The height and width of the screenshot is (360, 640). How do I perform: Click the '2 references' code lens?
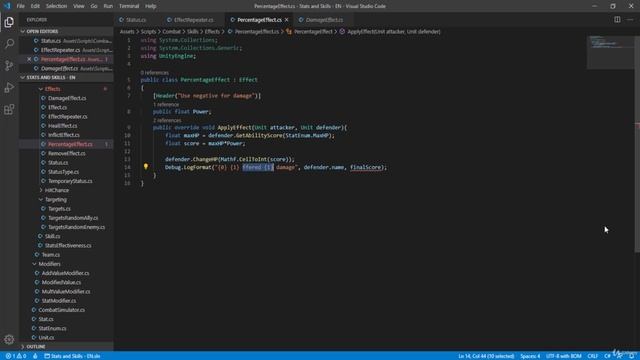point(167,120)
